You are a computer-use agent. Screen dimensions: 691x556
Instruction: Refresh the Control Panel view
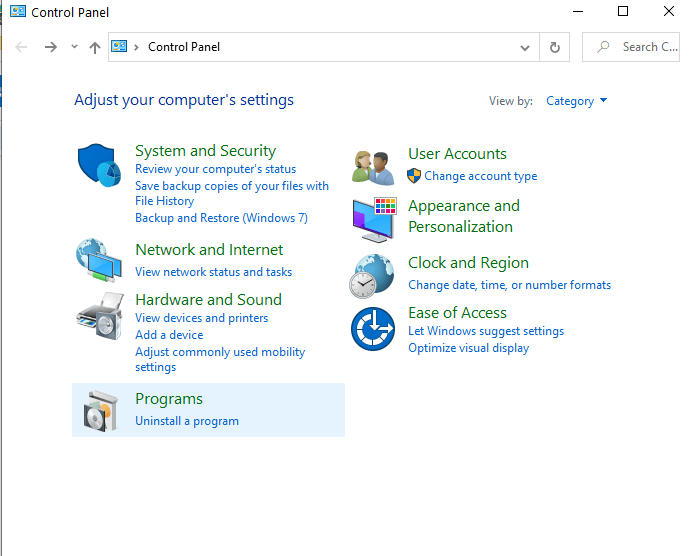coord(554,47)
